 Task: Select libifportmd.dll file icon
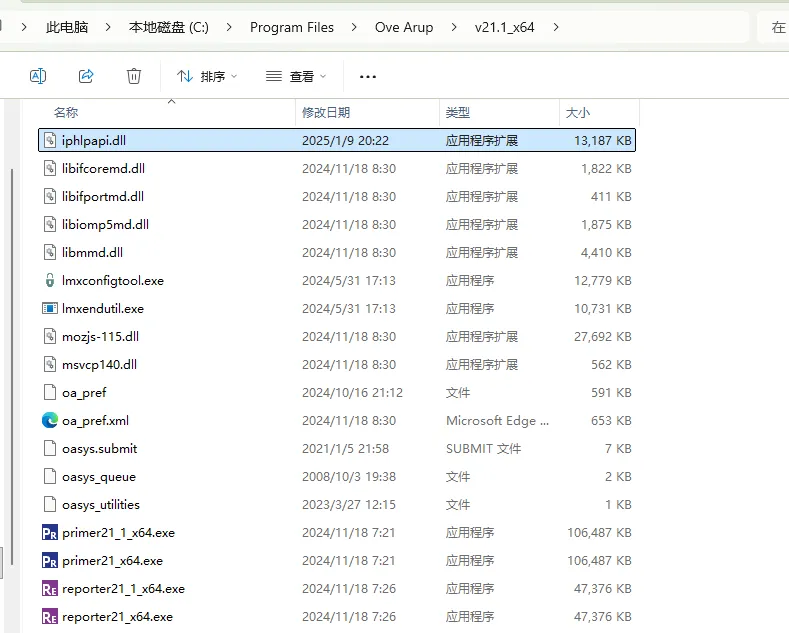[50, 196]
